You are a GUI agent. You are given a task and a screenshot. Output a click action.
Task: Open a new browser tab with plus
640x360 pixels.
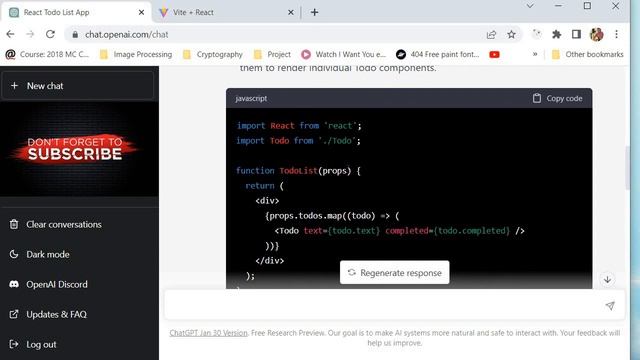[x=314, y=12]
